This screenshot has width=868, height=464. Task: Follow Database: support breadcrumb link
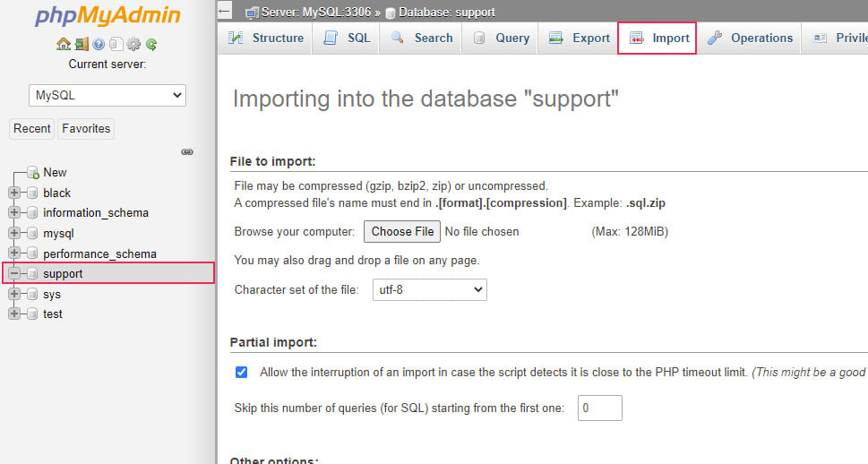pos(447,13)
